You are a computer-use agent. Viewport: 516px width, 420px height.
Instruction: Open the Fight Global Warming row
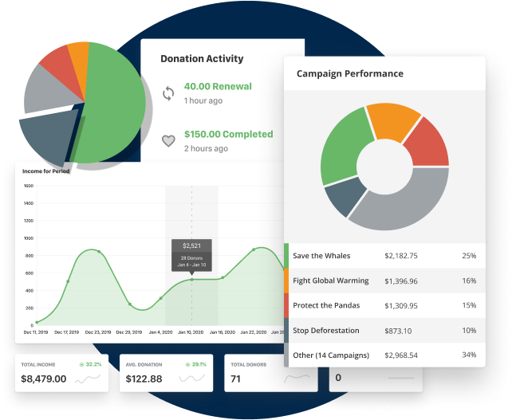click(x=385, y=281)
